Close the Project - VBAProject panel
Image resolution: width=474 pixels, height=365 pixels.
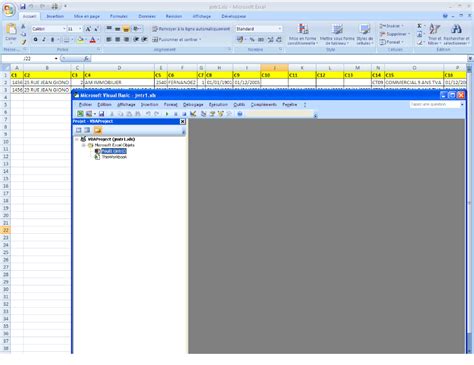pyautogui.click(x=182, y=122)
